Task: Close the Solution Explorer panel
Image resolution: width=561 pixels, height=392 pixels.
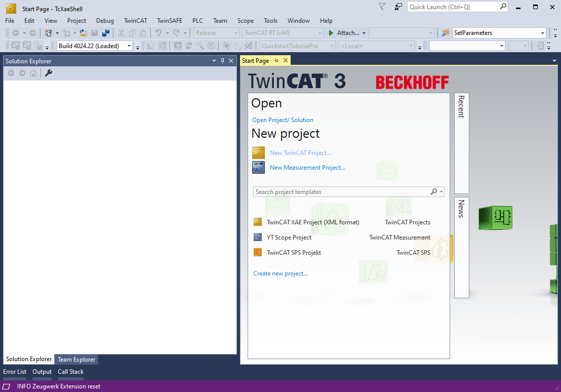Action: tap(231, 61)
